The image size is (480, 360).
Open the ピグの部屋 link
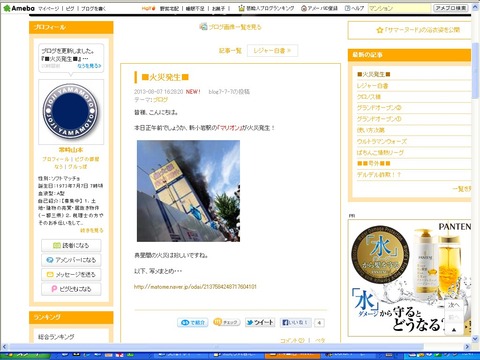pyautogui.click(x=87, y=159)
